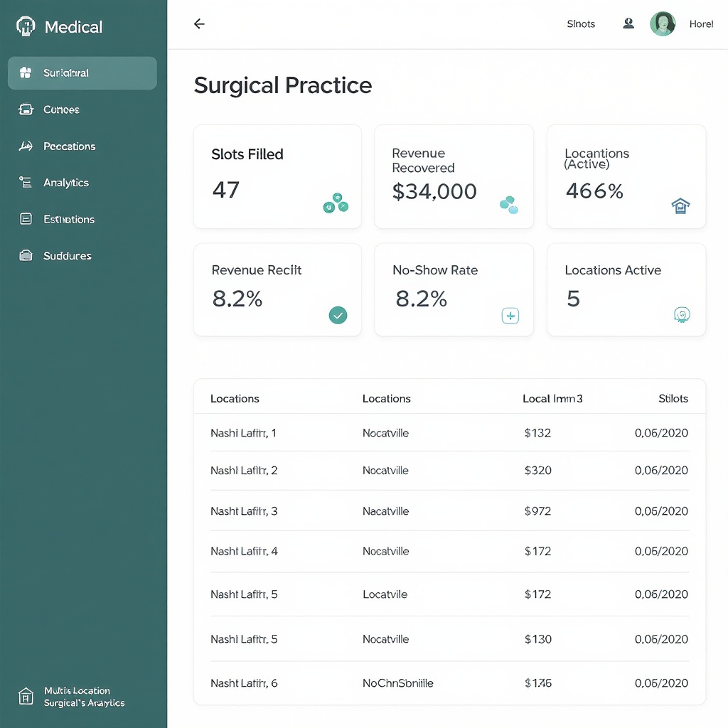
Task: Click the $972 amount cell
Action: click(x=537, y=510)
